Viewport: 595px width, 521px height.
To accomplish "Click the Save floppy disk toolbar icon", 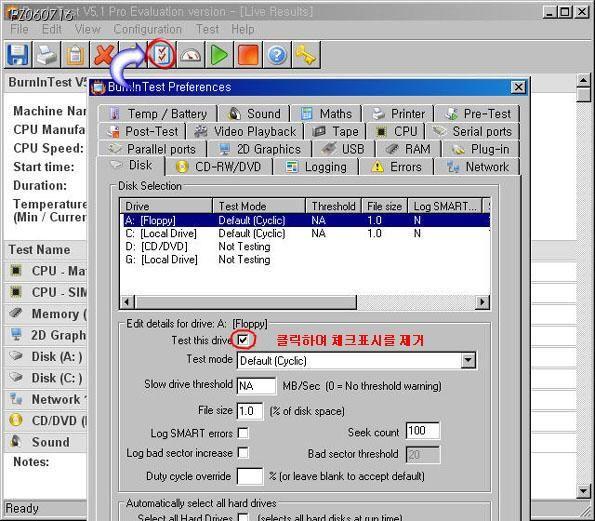I will tap(18, 55).
